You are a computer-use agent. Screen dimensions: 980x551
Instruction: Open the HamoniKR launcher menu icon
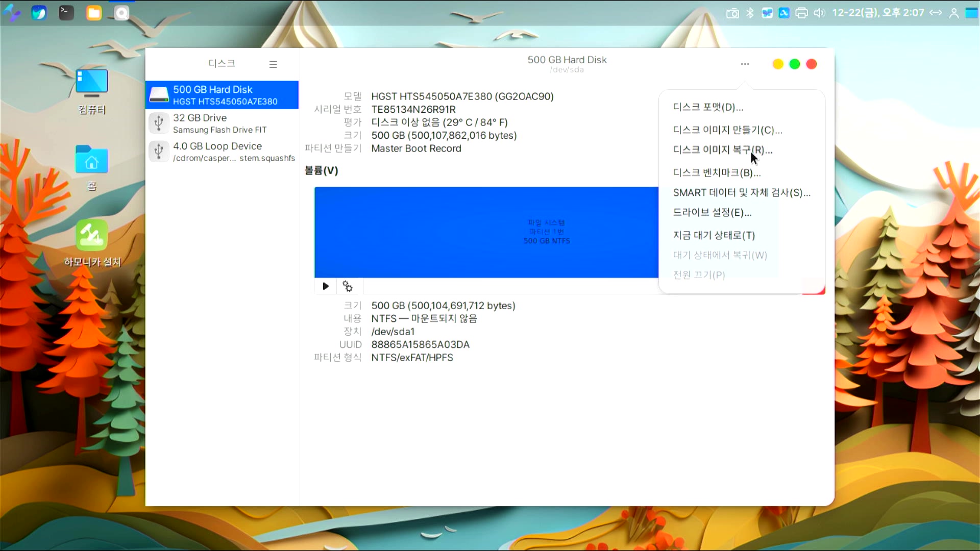pyautogui.click(x=11, y=13)
